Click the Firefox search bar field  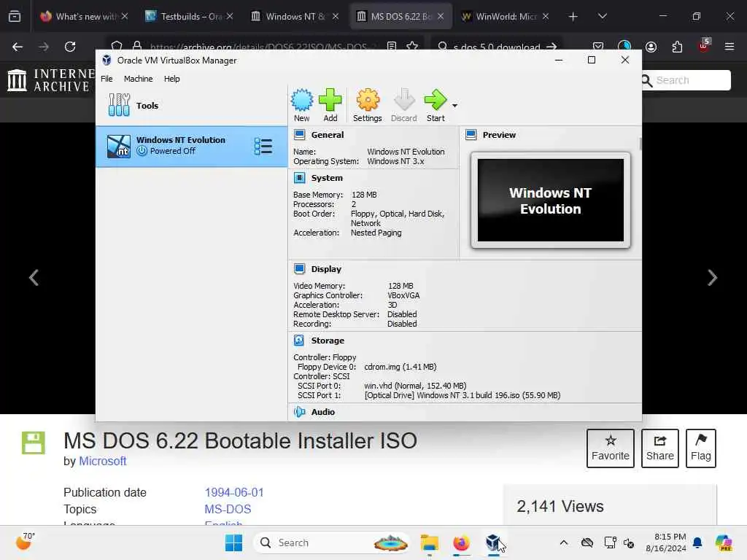point(497,47)
